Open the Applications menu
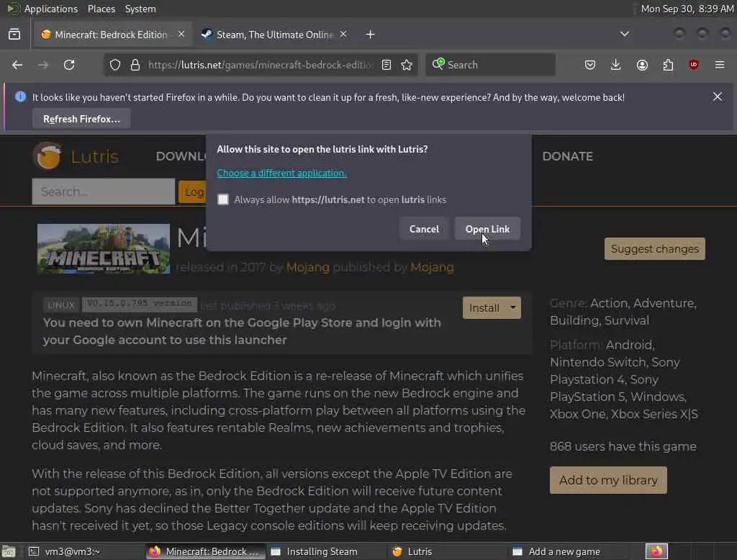737x560 pixels. (51, 9)
